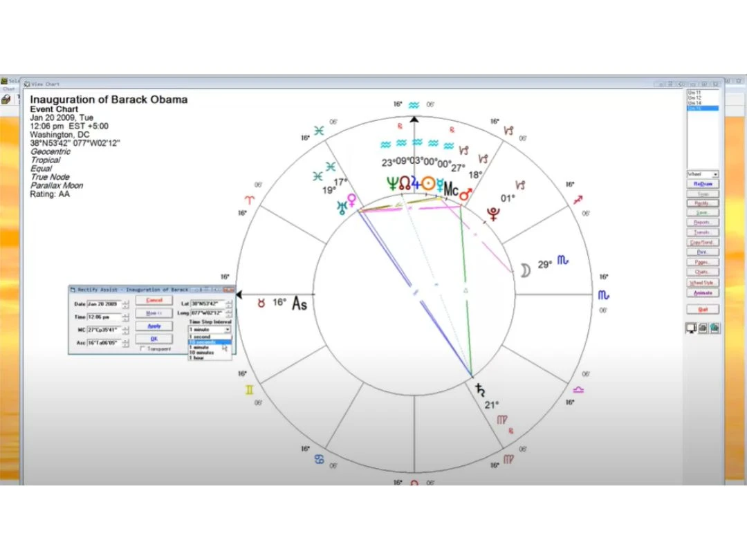Image resolution: width=747 pixels, height=560 pixels.
Task: Click the Saturn glyph on the chart wheel
Action: [x=480, y=391]
